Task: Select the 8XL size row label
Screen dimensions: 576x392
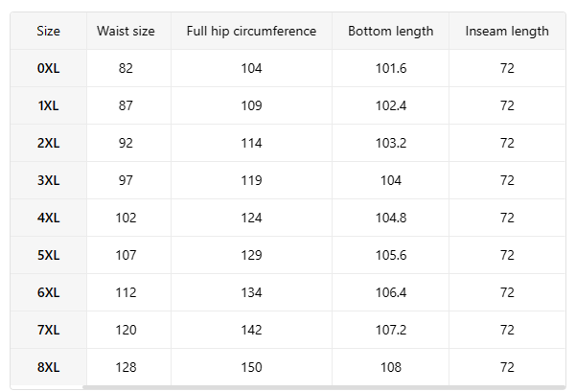Action: 49,367
